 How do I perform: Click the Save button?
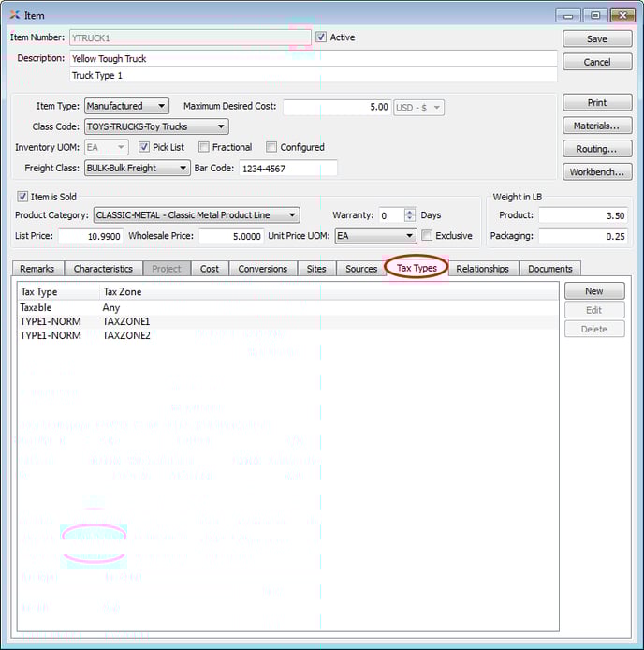[x=596, y=38]
